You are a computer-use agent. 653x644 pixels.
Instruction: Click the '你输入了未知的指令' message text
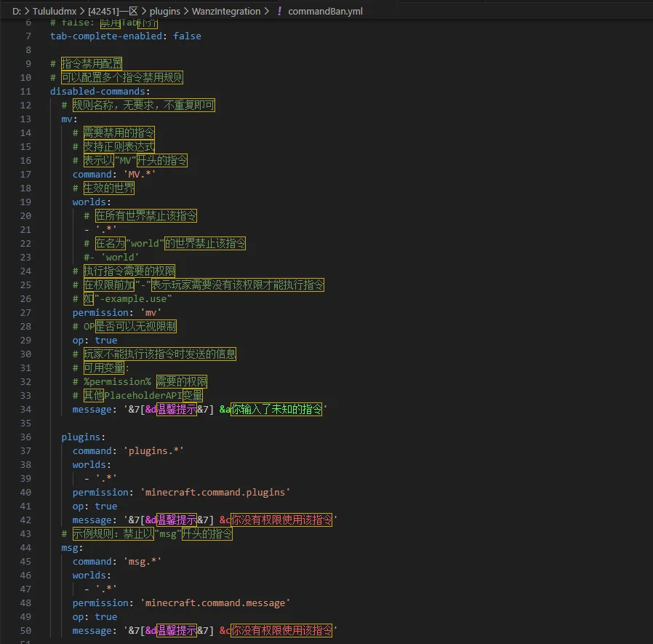[x=276, y=410]
